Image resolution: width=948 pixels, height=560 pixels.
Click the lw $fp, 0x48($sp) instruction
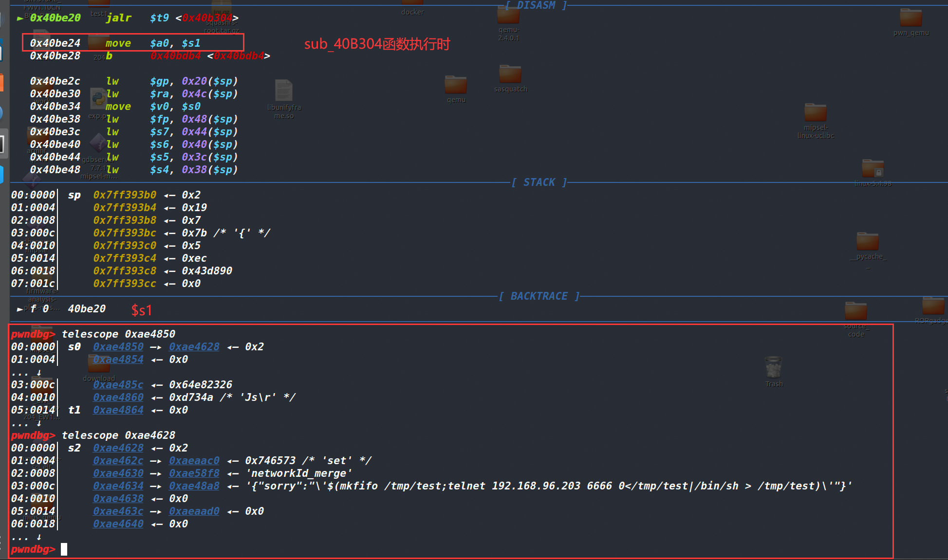[x=172, y=119]
